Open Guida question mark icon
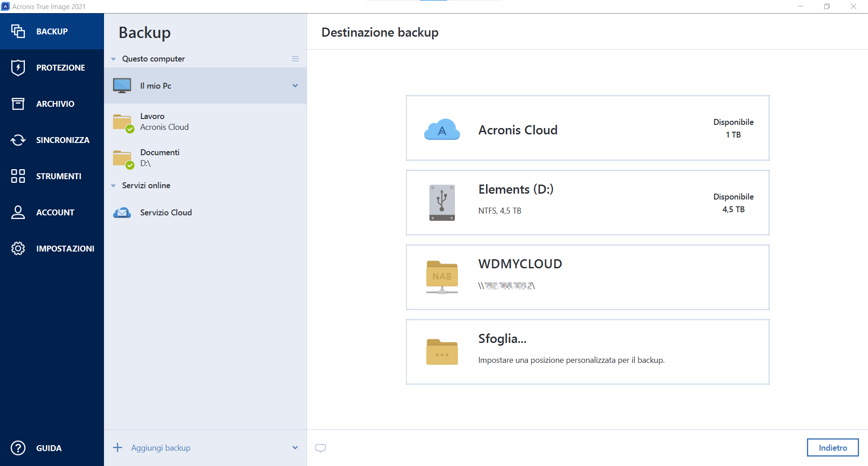 pos(18,448)
